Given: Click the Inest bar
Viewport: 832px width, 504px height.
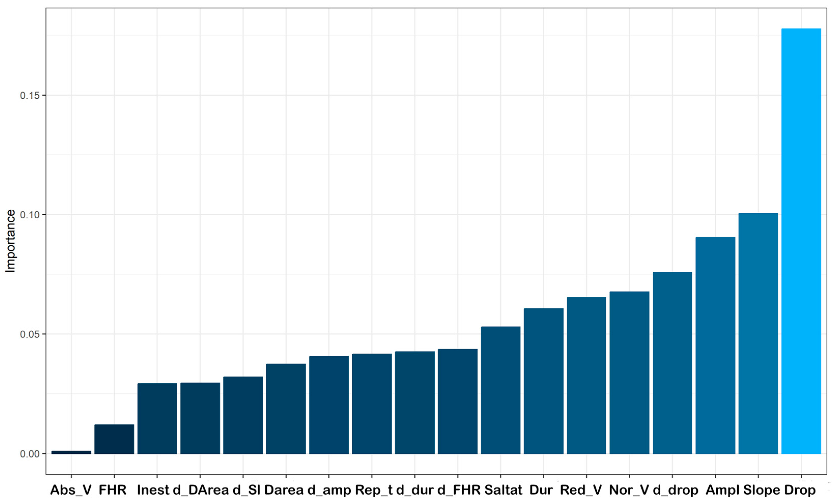Looking at the screenshot, I should pyautogui.click(x=157, y=418).
